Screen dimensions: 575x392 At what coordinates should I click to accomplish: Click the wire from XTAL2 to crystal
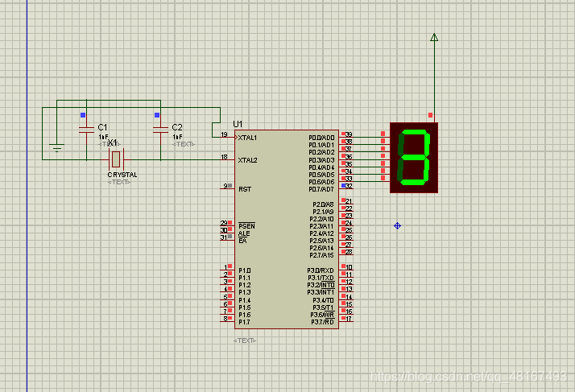tap(176, 160)
